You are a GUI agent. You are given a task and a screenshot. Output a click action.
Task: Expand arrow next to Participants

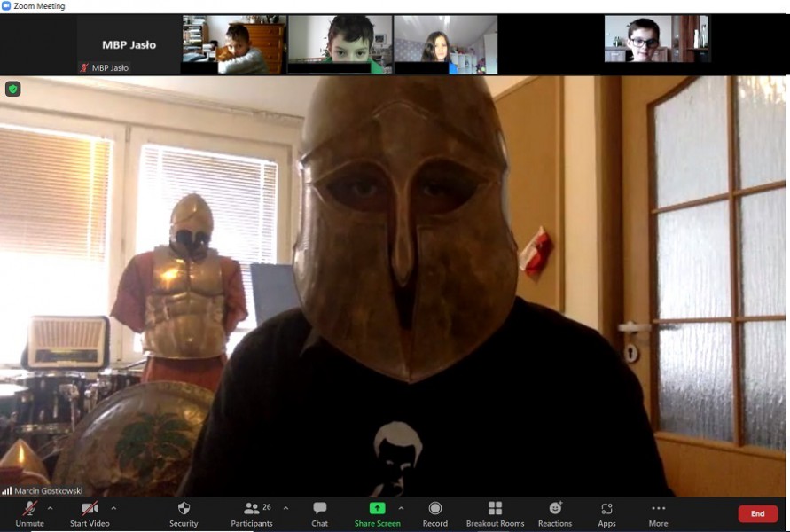tap(285, 508)
